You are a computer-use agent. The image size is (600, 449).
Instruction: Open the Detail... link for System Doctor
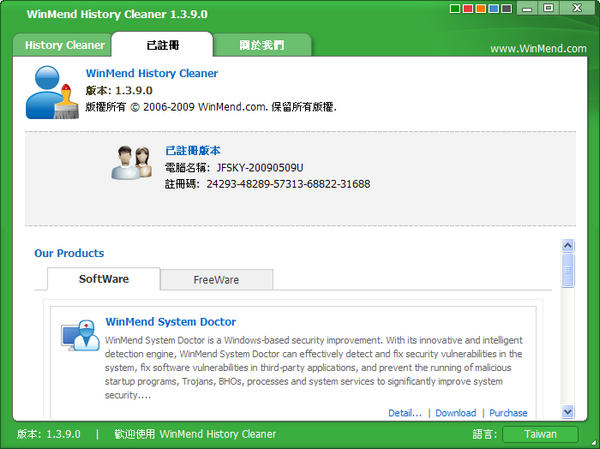(x=405, y=413)
